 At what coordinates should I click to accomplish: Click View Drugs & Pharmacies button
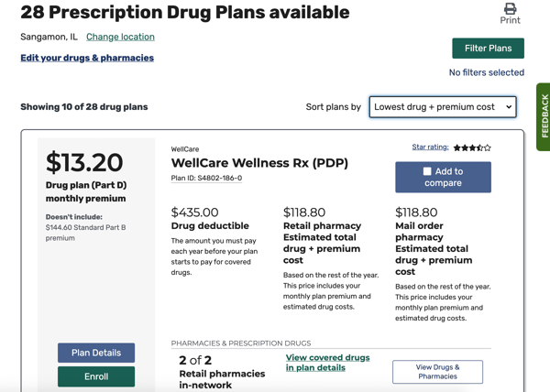pyautogui.click(x=437, y=372)
